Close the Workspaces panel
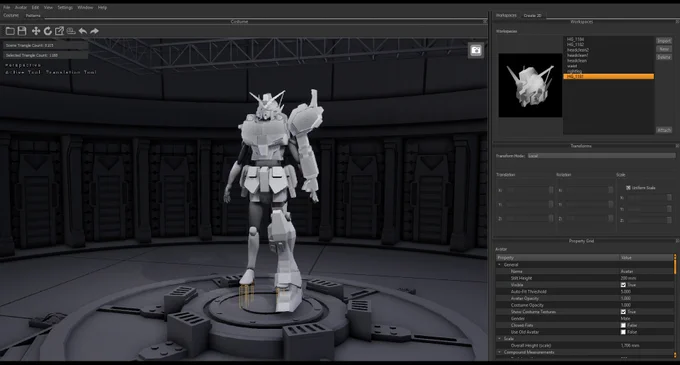 click(677, 21)
